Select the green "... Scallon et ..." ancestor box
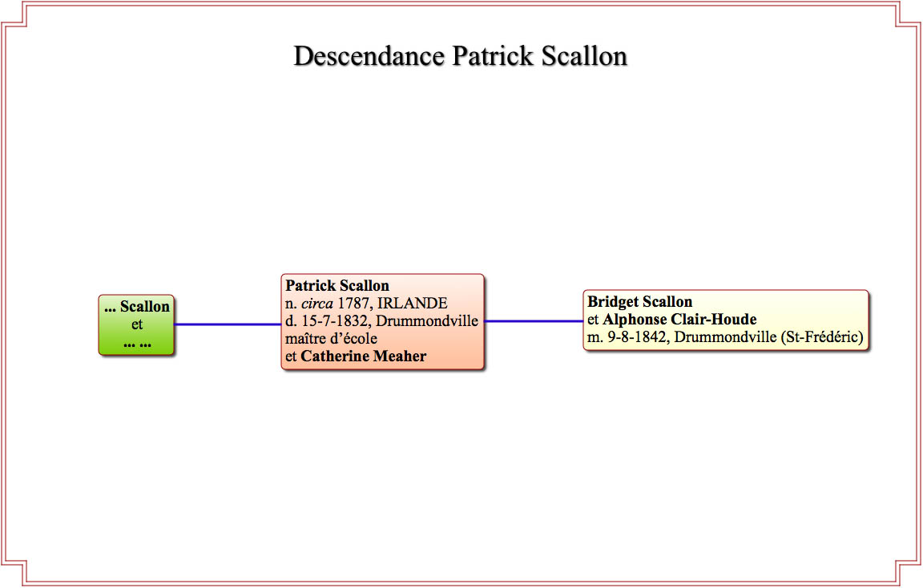Screen dimensions: 923x588 136,325
